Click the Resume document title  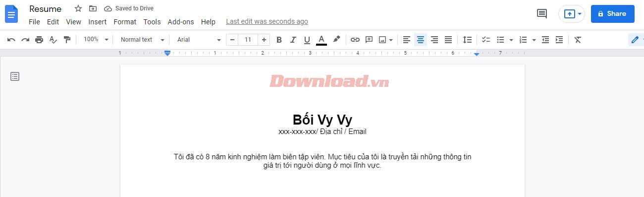coord(46,9)
